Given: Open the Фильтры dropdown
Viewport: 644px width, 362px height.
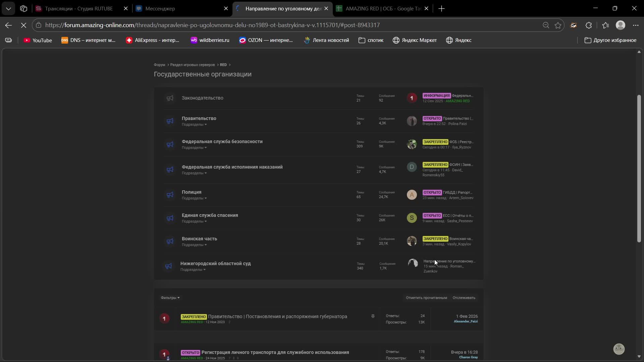Looking at the screenshot, I should tap(170, 298).
